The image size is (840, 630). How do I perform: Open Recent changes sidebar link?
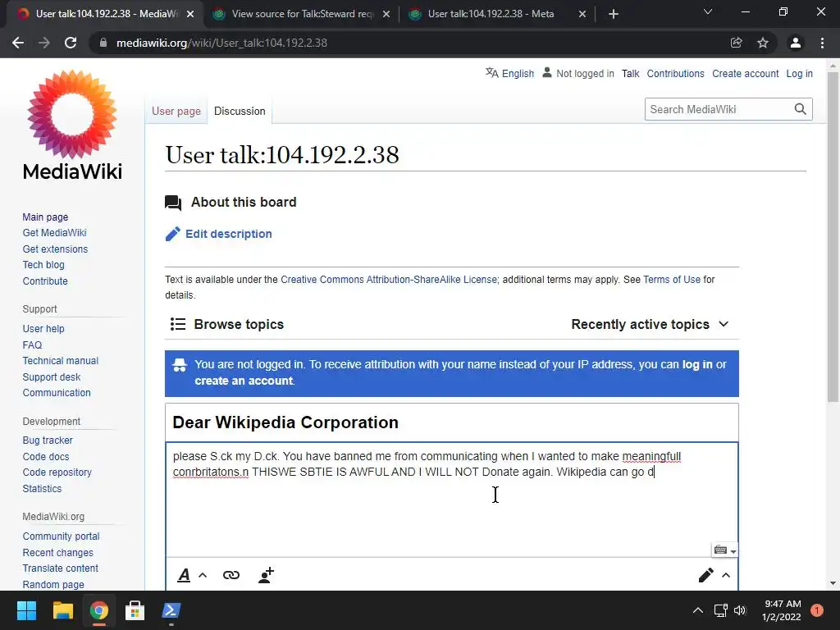coord(58,552)
